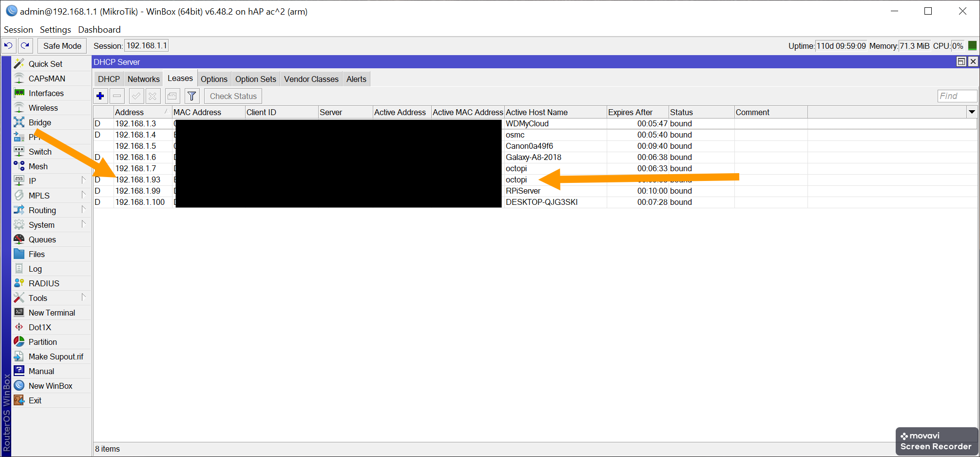This screenshot has height=457, width=980.
Task: Switch to the Vendor Classes tab
Action: [311, 79]
